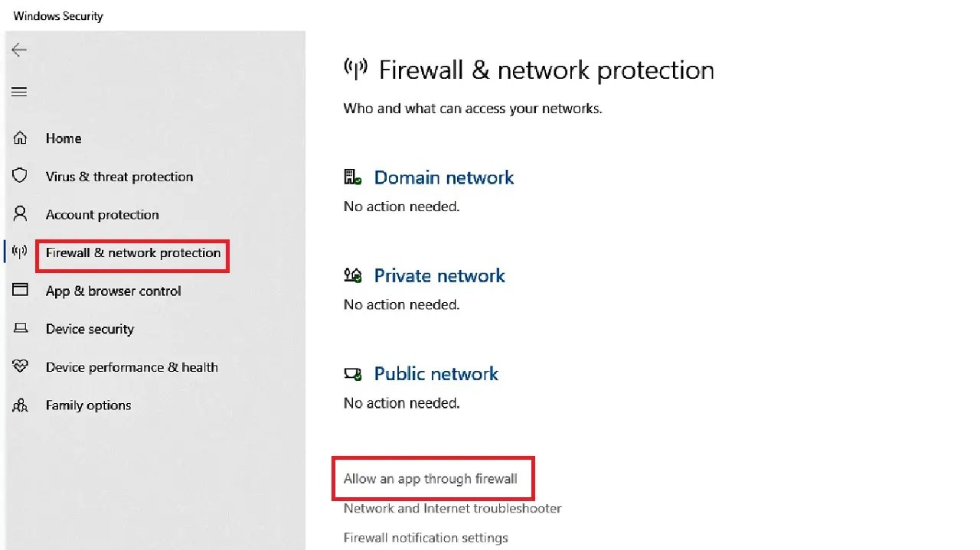The image size is (980, 550).
Task: Open App & browser control via its icon
Action: (19, 291)
